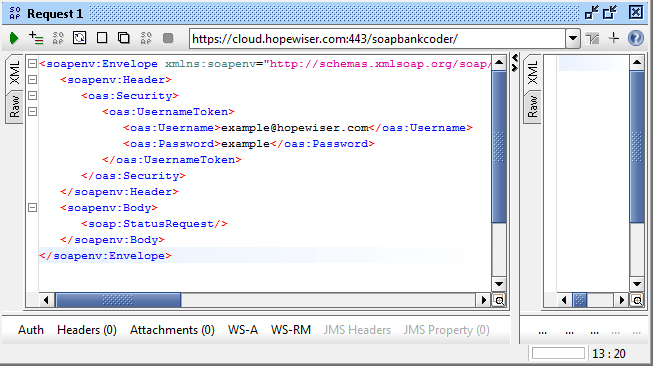Clone this request icon

124,38
